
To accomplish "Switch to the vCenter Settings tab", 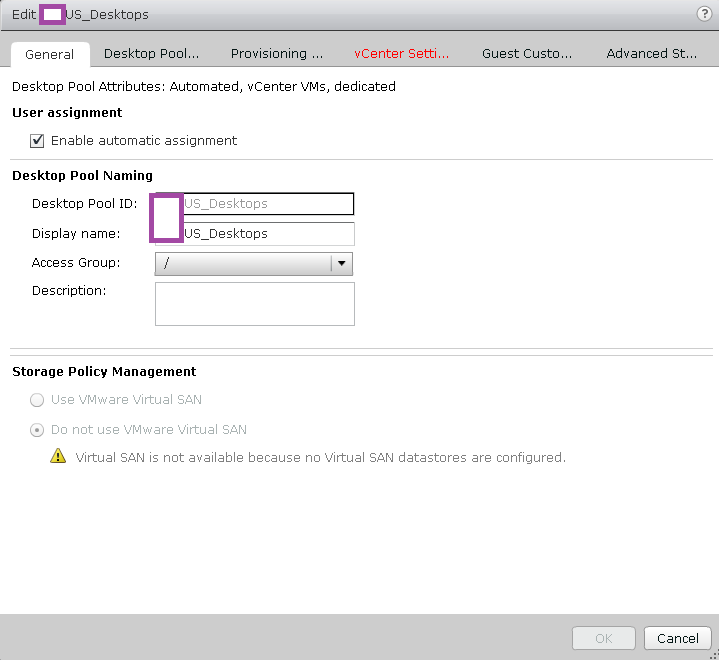I will 402,54.
